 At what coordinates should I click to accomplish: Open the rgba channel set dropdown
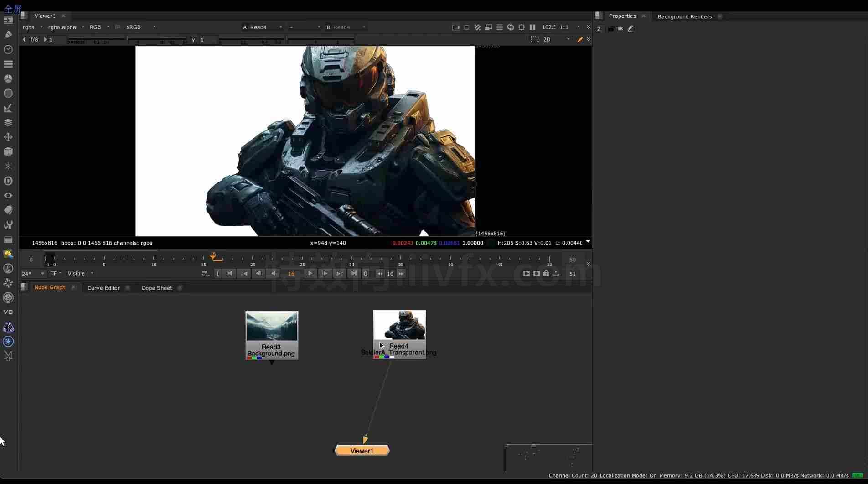pos(32,27)
